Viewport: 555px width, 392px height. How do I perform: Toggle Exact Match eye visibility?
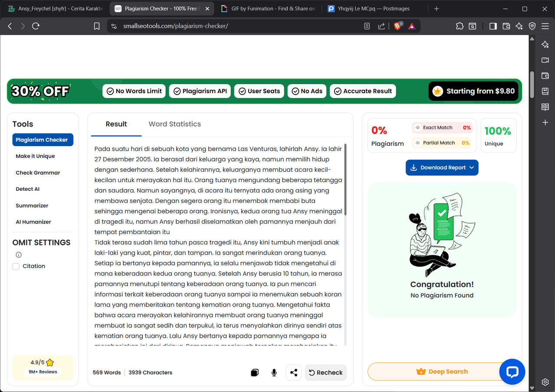click(417, 128)
